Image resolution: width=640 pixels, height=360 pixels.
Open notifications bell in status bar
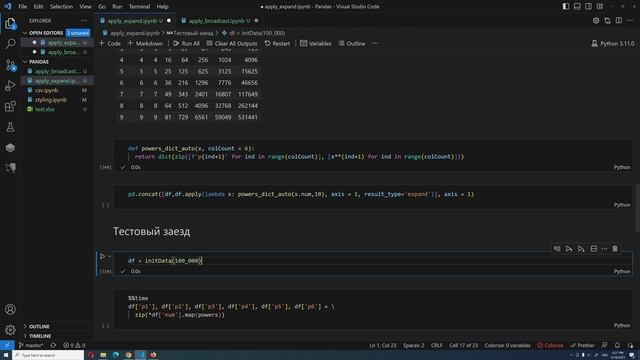(x=617, y=345)
